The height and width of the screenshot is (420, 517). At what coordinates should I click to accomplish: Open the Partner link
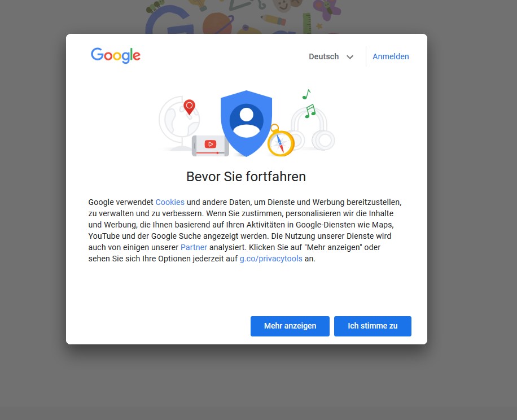(194, 247)
